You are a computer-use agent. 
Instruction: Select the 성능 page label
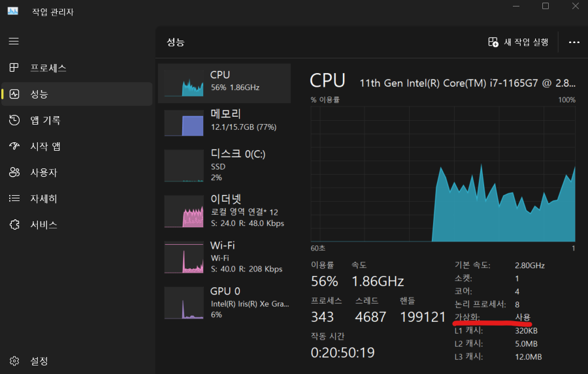click(39, 94)
